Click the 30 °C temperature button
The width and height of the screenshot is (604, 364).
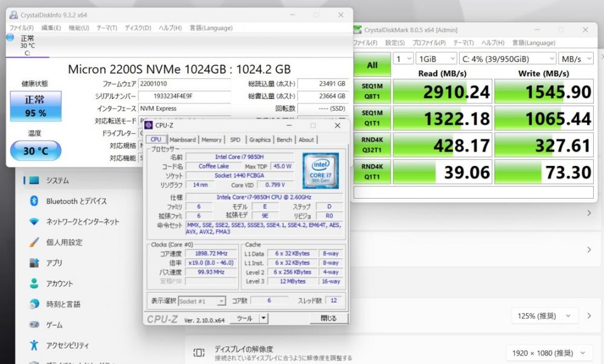[36, 150]
